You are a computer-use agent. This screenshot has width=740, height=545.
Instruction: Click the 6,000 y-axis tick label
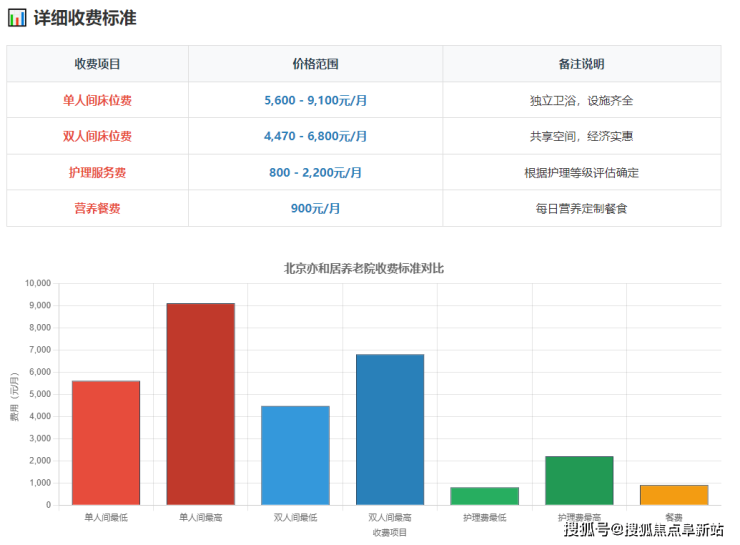[x=40, y=372]
